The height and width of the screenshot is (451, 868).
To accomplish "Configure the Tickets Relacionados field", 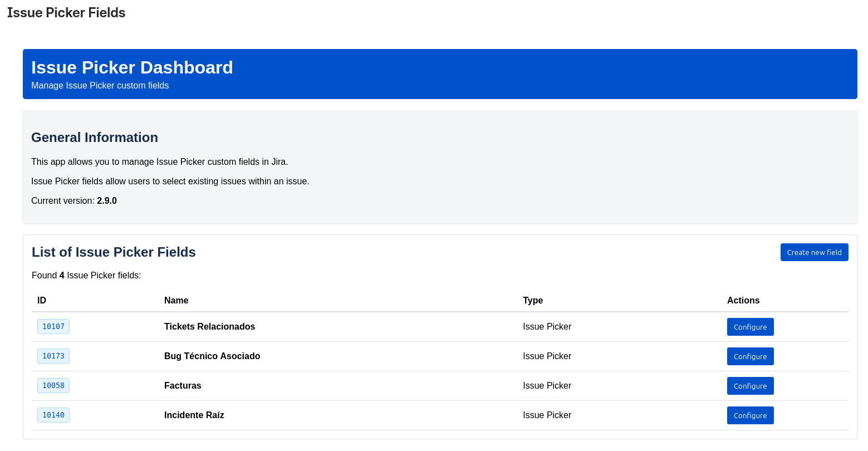I will tap(750, 327).
